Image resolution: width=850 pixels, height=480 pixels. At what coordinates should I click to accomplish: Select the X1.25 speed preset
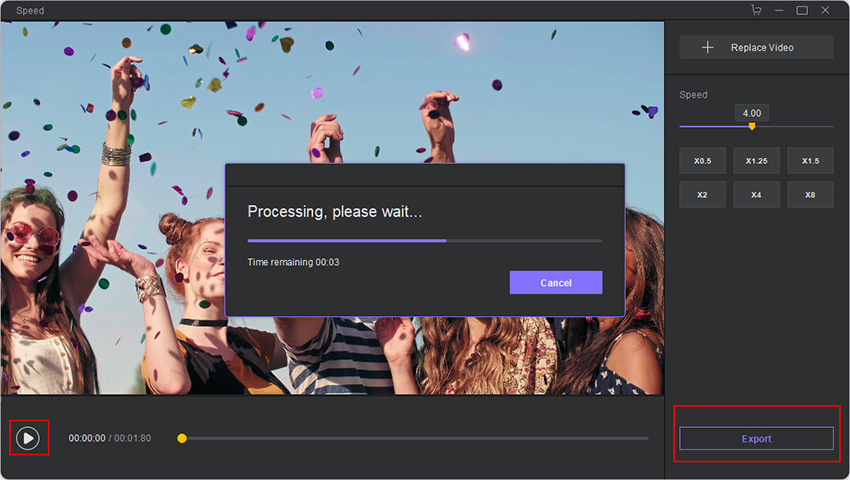(756, 161)
